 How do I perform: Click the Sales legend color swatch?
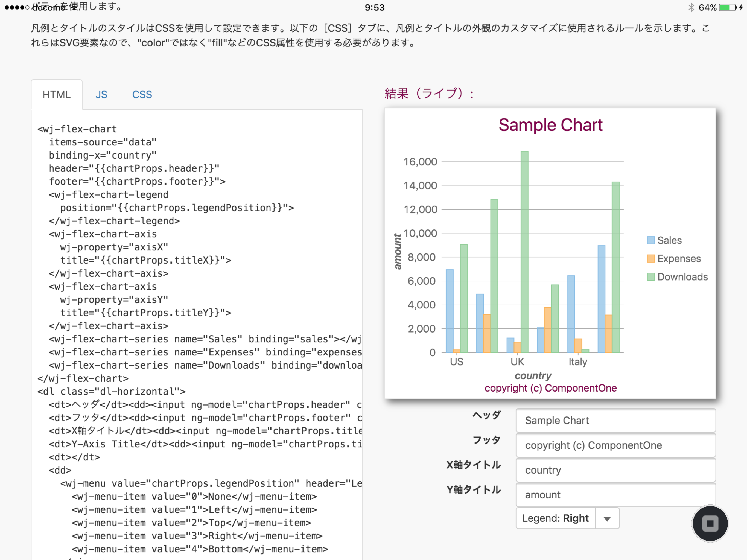[x=650, y=240]
